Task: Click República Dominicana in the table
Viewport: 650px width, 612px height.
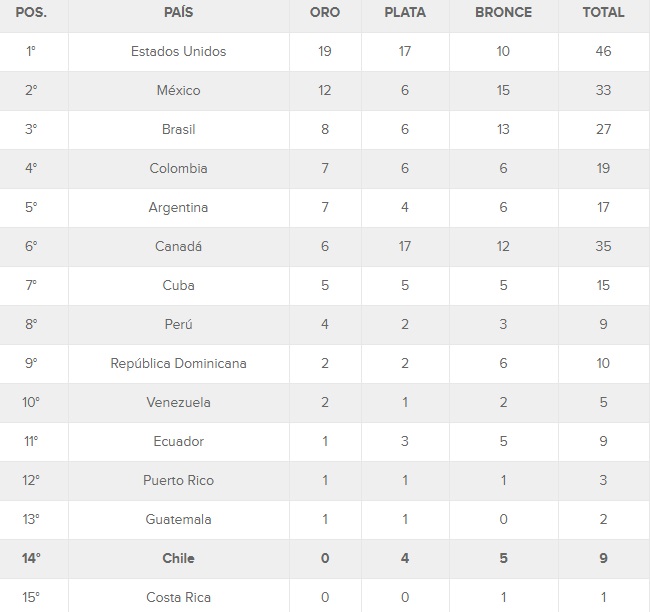Action: (178, 363)
